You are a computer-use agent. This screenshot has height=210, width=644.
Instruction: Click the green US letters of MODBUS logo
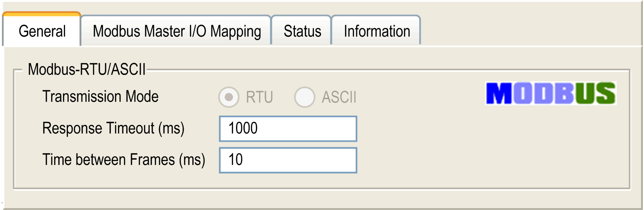coord(595,93)
